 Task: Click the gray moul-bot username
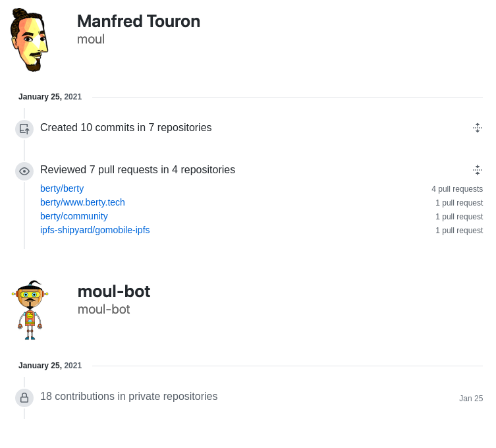click(103, 309)
